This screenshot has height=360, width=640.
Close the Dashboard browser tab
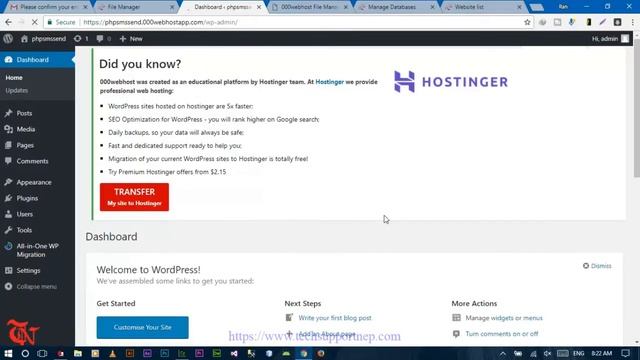(259, 7)
